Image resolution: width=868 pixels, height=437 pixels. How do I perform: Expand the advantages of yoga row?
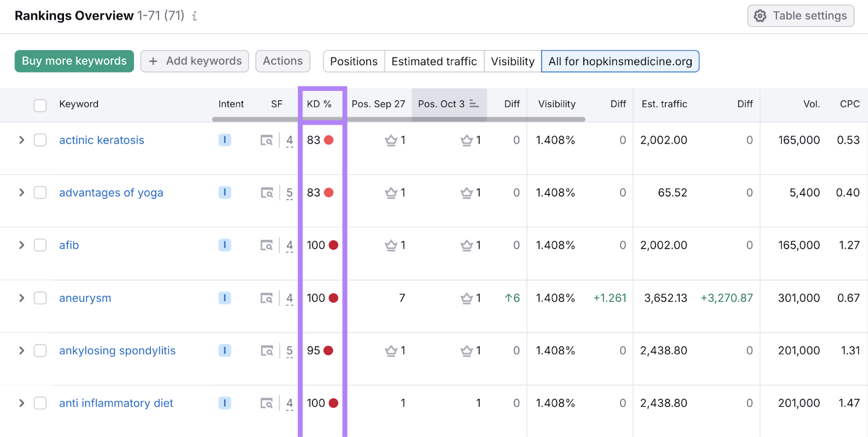pyautogui.click(x=22, y=193)
